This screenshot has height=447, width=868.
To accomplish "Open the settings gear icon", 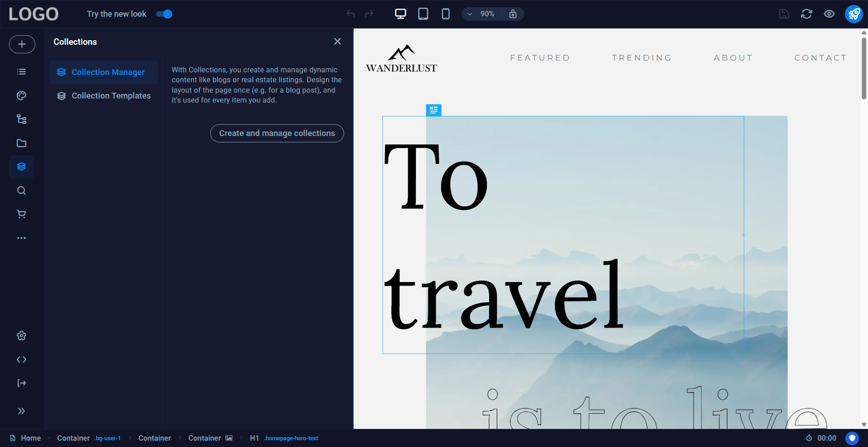I will click(x=21, y=336).
